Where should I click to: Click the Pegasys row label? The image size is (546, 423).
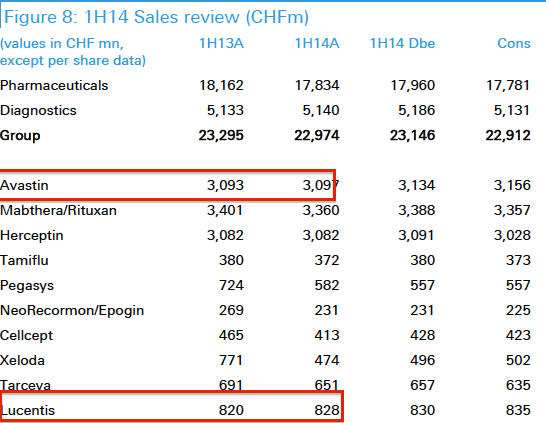(27, 286)
